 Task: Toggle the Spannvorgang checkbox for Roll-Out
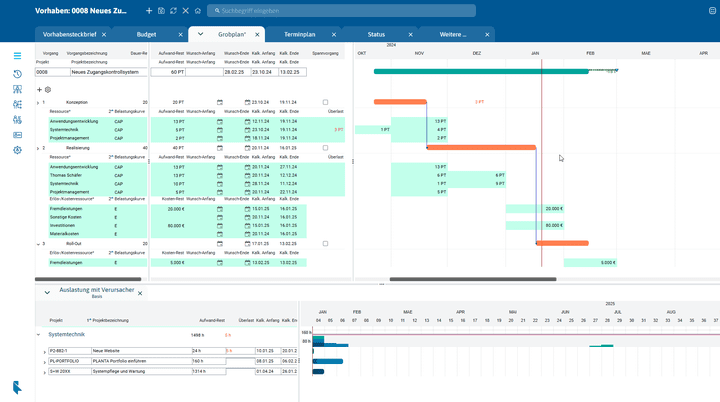325,243
